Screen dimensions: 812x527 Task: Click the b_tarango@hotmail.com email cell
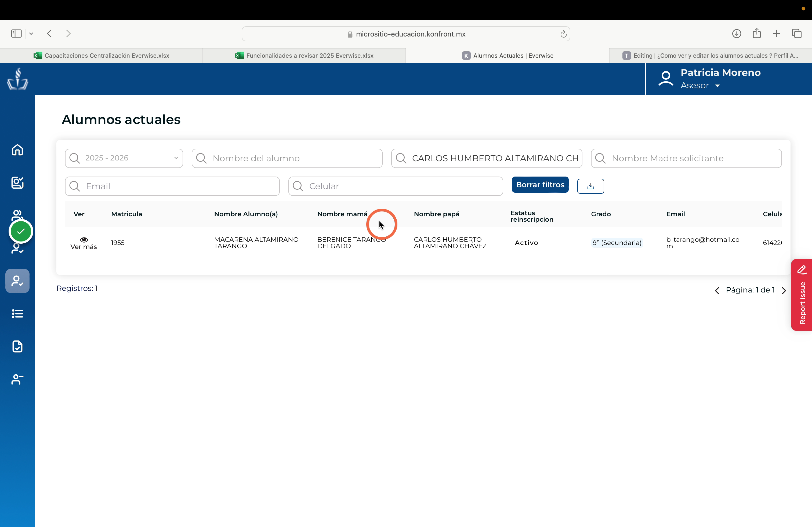[x=703, y=243]
